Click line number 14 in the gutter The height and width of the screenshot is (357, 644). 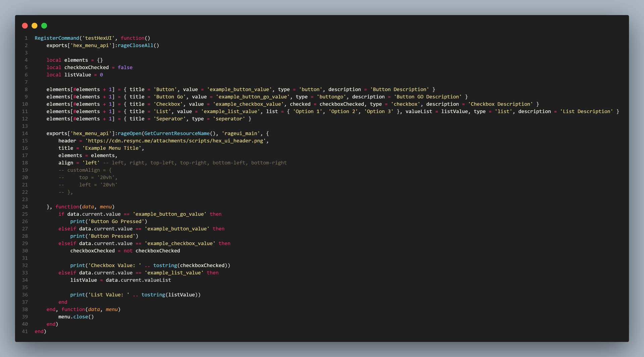point(25,134)
